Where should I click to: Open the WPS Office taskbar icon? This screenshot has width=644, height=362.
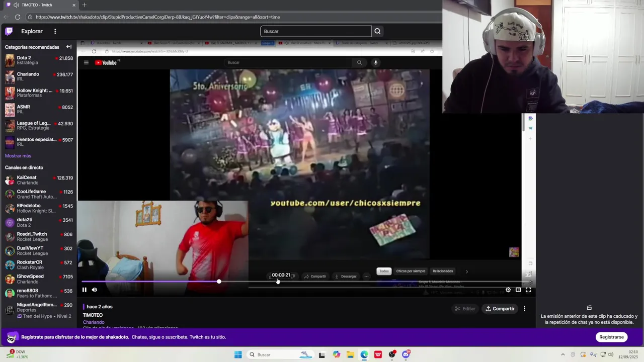[x=378, y=354]
